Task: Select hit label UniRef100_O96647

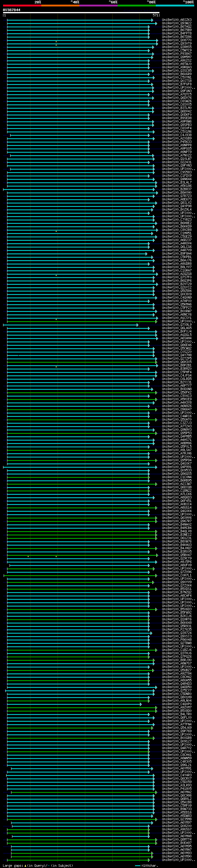Action: coord(177,410)
